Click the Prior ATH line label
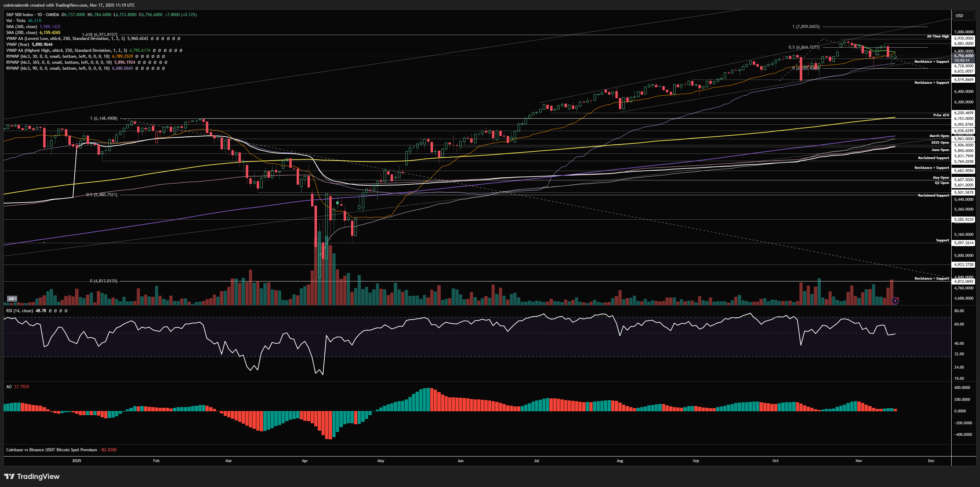 point(941,115)
